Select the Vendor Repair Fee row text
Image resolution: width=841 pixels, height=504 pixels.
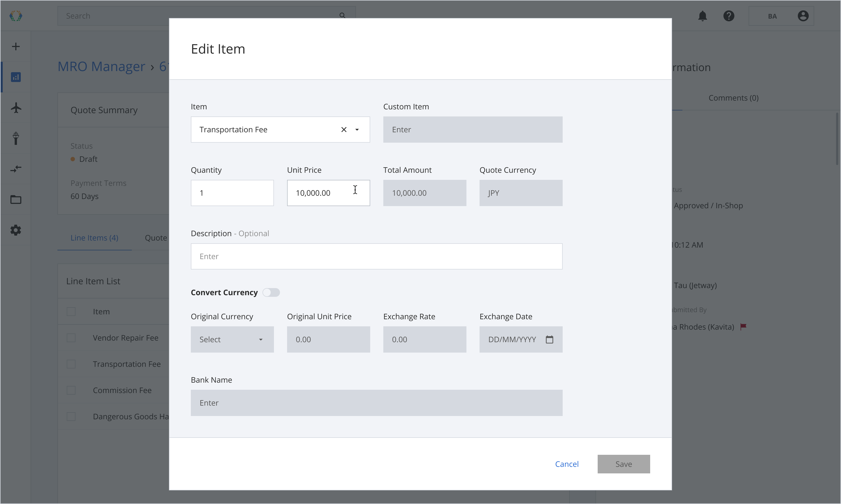click(126, 338)
